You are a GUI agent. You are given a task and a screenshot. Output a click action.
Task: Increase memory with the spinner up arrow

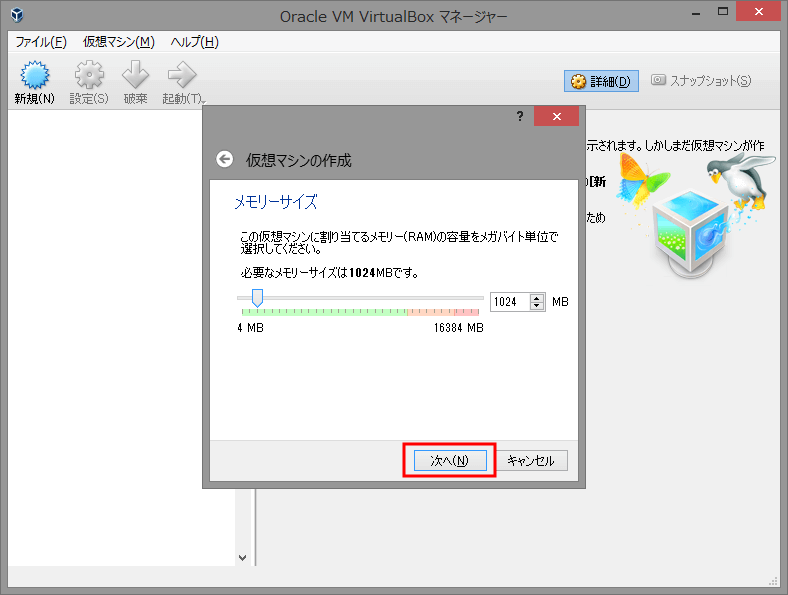537,298
